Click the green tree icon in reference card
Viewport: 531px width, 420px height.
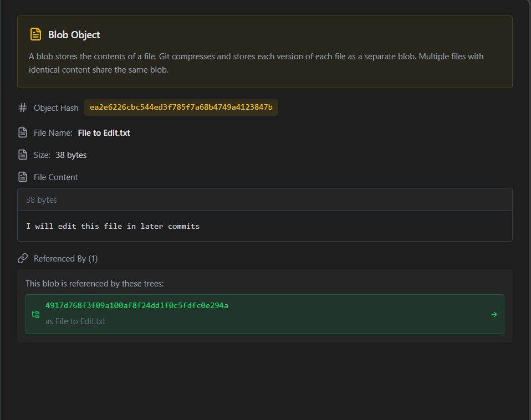35,314
